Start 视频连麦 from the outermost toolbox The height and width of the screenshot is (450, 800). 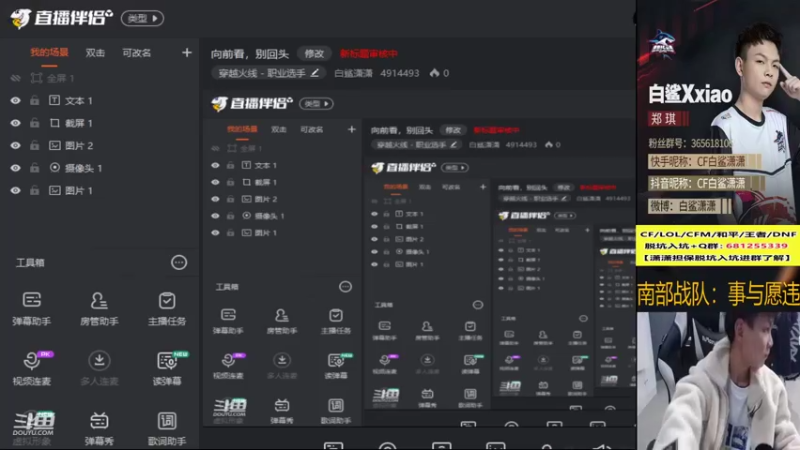pos(32,368)
